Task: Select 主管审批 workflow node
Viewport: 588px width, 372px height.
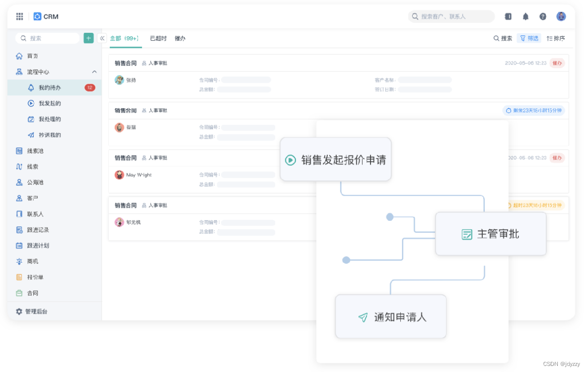Action: point(490,234)
